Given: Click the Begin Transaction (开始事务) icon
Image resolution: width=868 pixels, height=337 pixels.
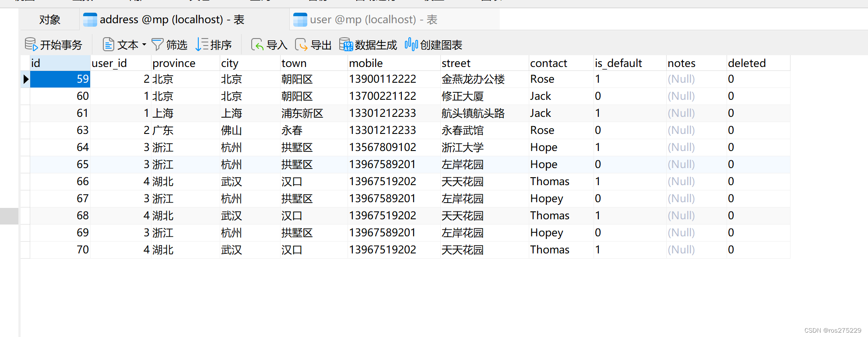Looking at the screenshot, I should (31, 45).
